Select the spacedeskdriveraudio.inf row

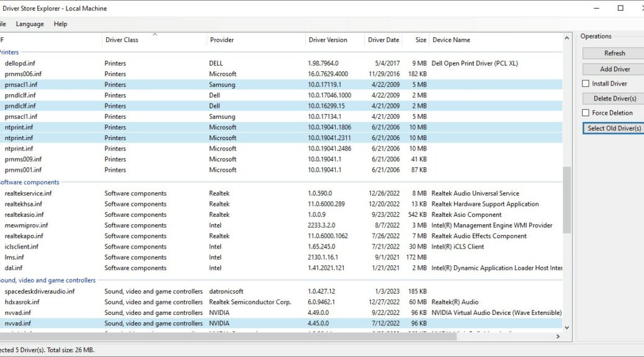281,291
